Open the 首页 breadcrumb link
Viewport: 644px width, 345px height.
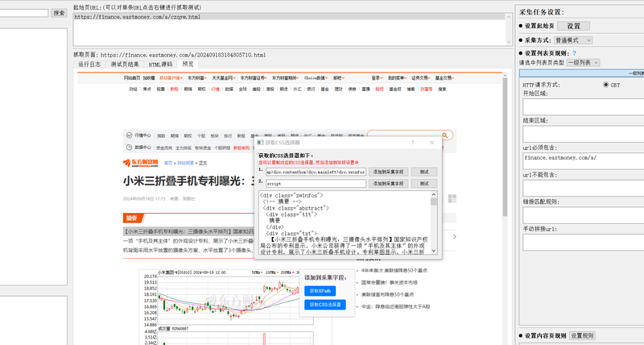[x=168, y=164]
